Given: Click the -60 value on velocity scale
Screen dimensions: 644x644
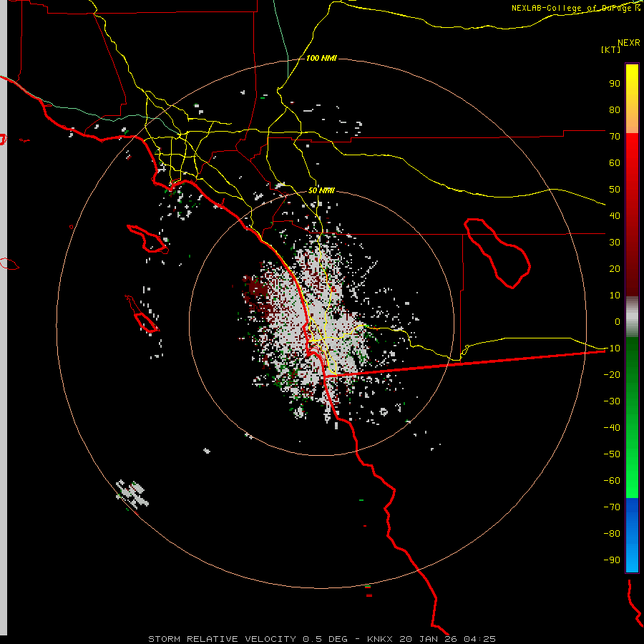Looking at the screenshot, I should click(612, 481).
